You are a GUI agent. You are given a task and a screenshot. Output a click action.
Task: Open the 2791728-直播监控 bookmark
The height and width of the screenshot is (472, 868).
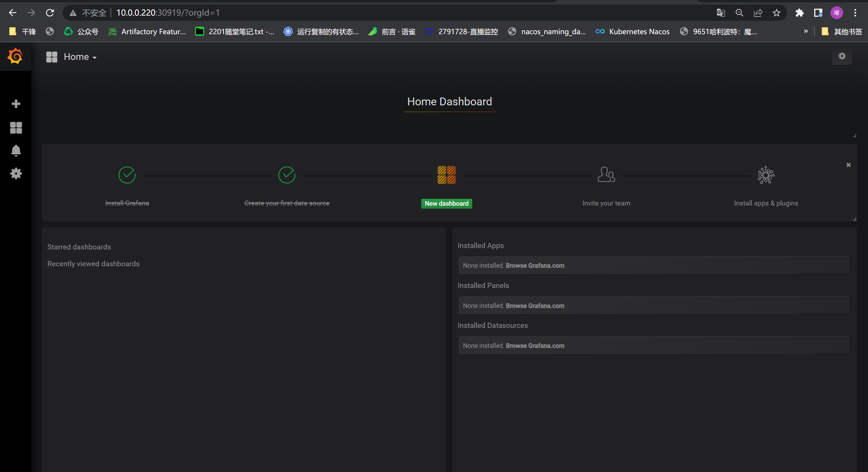tap(461, 32)
